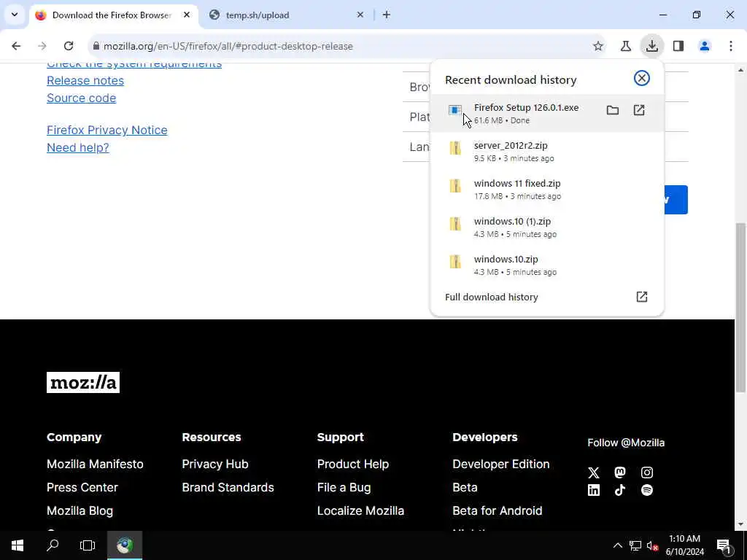Toggle the downloads toolbar button
Image resolution: width=747 pixels, height=560 pixels.
coord(651,46)
